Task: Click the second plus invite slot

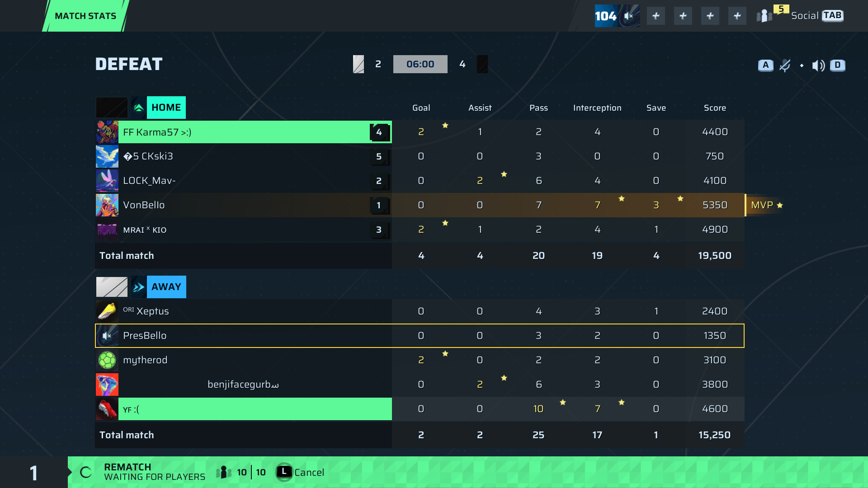Action: 683,16
